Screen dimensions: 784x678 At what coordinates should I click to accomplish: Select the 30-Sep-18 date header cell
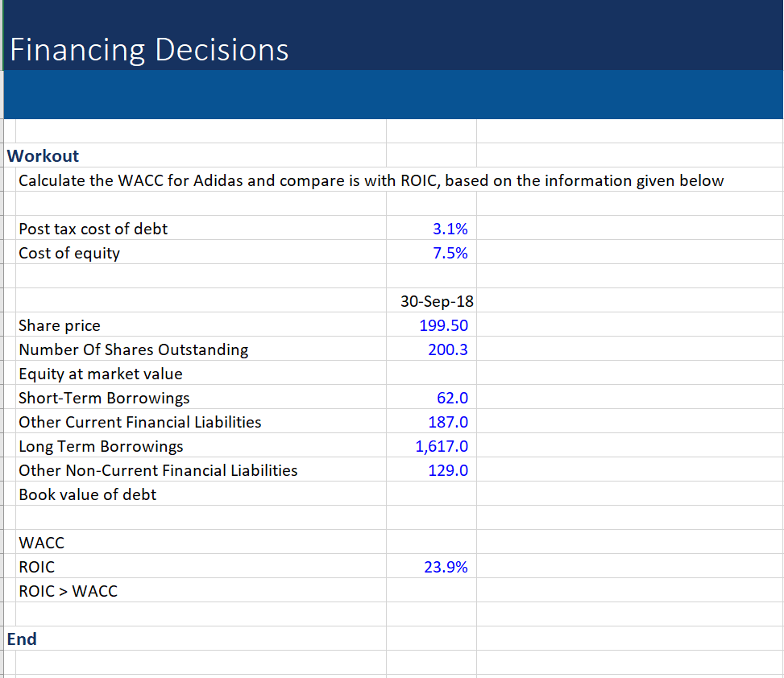pos(431,301)
